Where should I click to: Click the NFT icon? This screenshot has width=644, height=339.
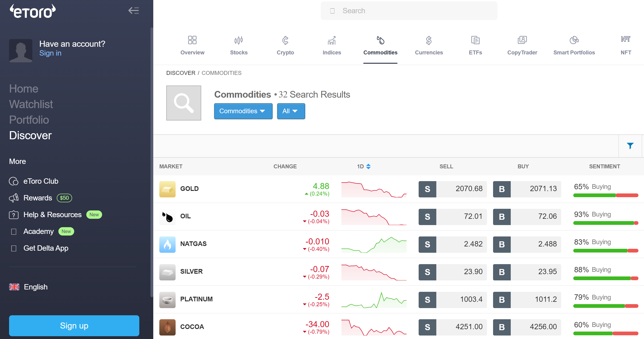[626, 39]
